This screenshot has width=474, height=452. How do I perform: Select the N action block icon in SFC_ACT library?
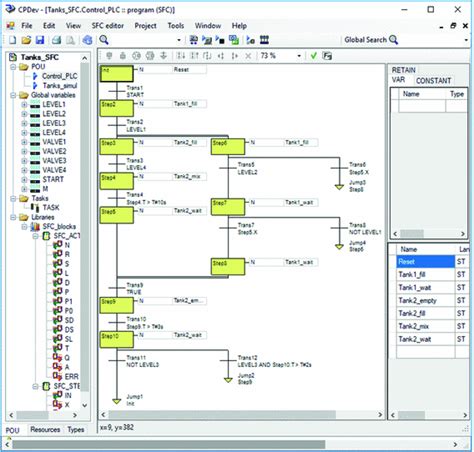coord(58,245)
